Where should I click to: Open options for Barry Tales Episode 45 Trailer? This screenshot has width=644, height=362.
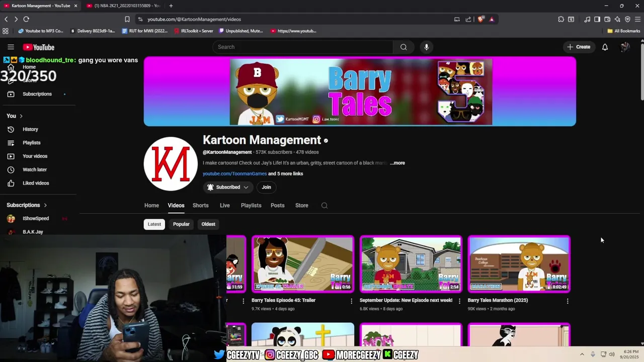click(351, 301)
